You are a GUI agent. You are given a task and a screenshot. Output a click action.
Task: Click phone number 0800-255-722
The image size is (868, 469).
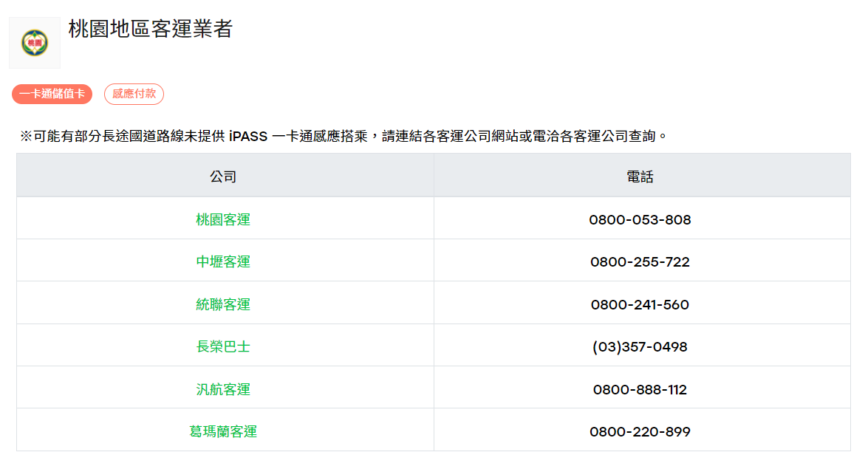(x=640, y=262)
